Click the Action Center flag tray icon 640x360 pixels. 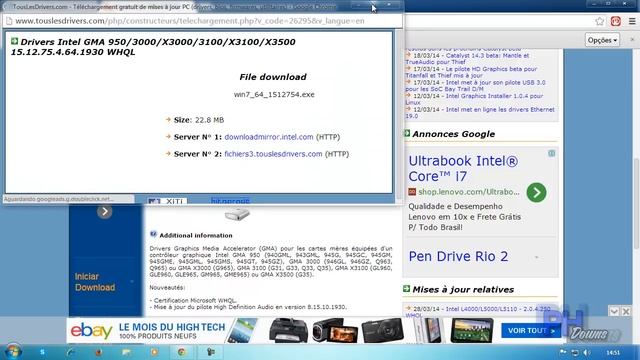(562, 352)
